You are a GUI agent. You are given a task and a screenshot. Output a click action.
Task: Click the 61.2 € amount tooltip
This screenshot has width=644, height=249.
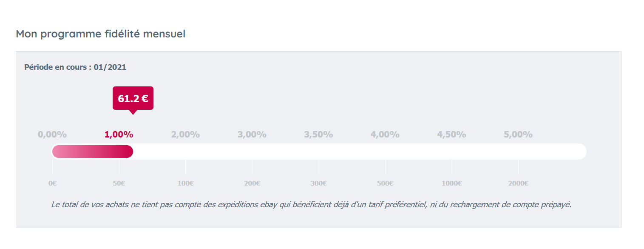pyautogui.click(x=133, y=98)
